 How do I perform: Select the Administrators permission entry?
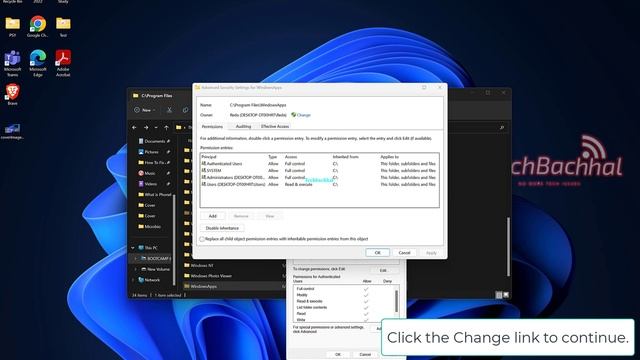pos(320,178)
